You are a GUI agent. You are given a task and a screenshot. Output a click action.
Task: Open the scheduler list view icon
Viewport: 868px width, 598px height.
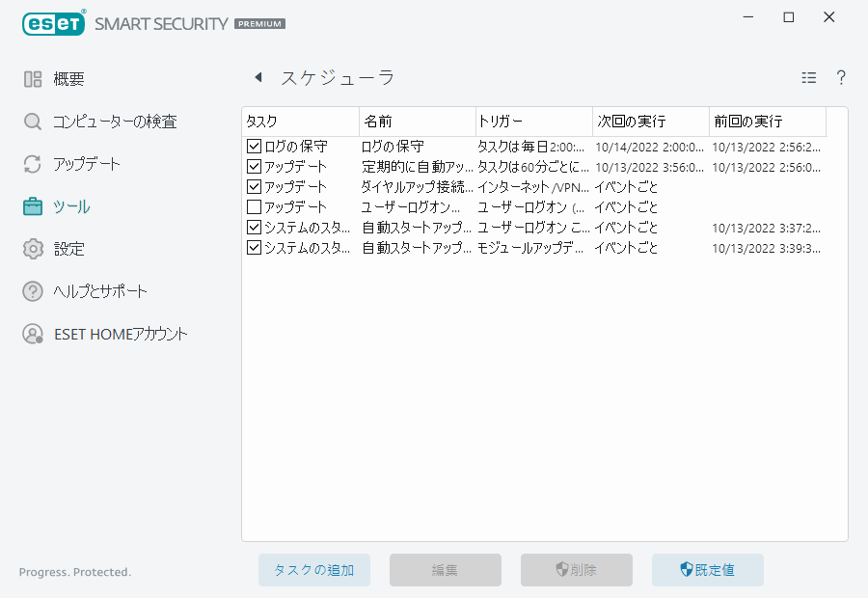[x=809, y=77]
